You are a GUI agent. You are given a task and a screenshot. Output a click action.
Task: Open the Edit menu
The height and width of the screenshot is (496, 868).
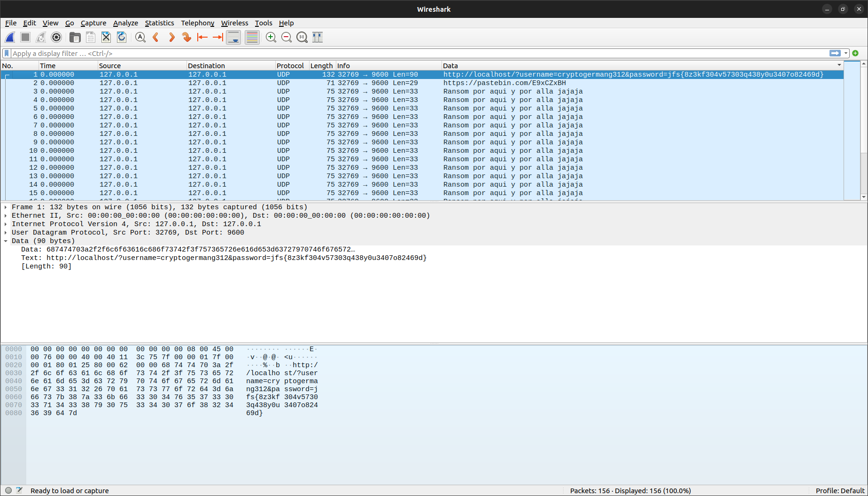[x=30, y=23]
